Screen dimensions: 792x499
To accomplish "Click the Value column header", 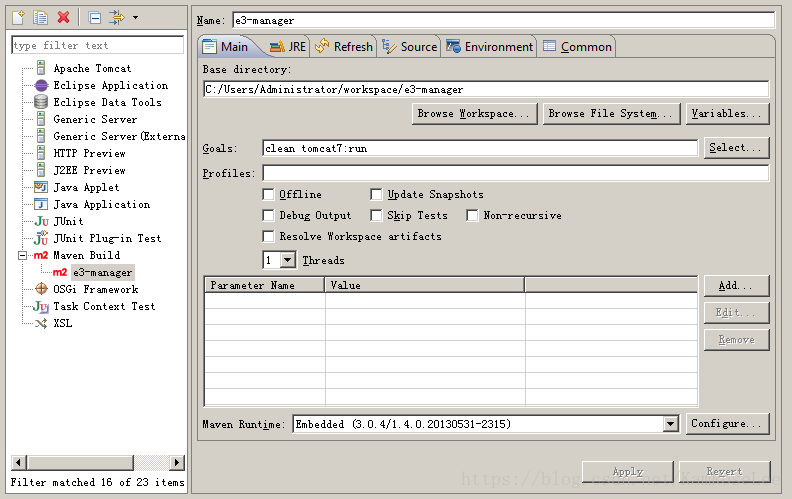I will click(x=424, y=285).
